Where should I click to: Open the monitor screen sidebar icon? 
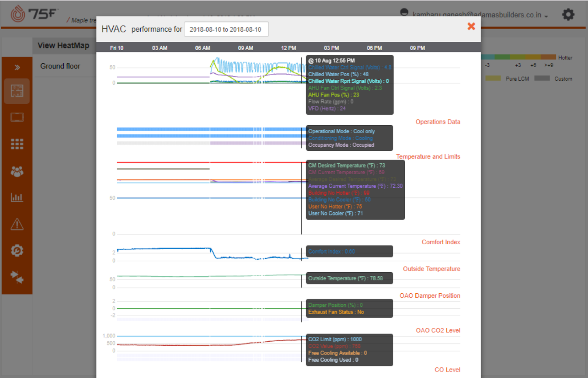[x=17, y=117]
